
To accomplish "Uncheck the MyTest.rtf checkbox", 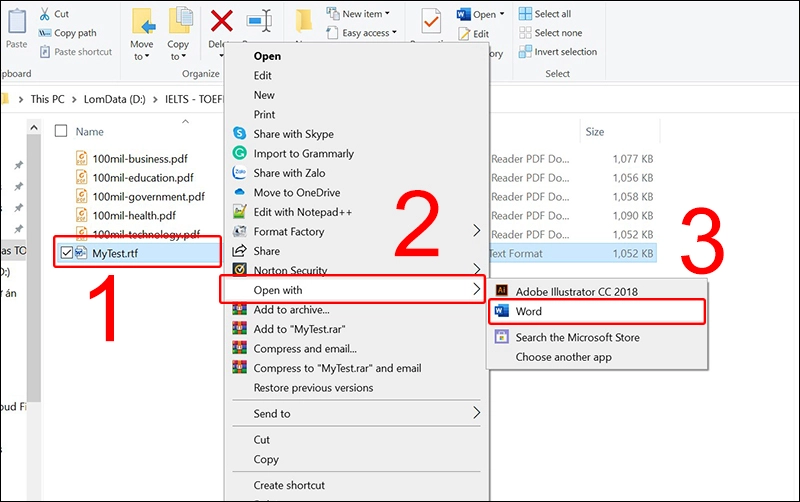I will coord(66,253).
